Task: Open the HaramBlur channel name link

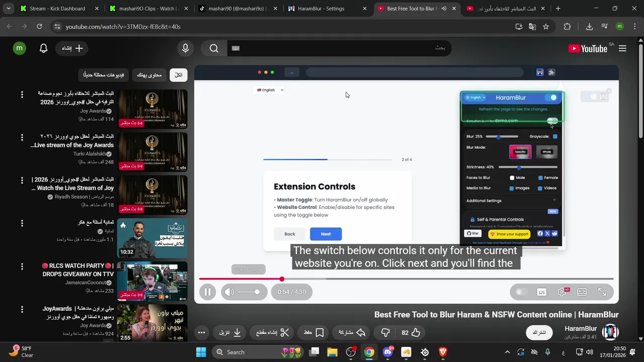Action: 581,329
